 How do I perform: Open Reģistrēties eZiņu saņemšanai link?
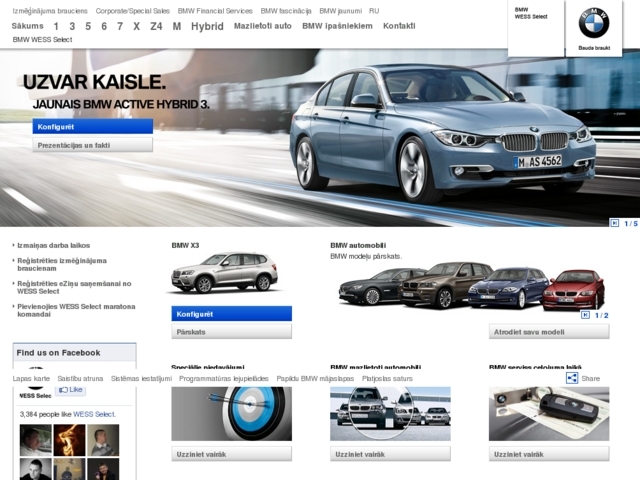pos(74,287)
